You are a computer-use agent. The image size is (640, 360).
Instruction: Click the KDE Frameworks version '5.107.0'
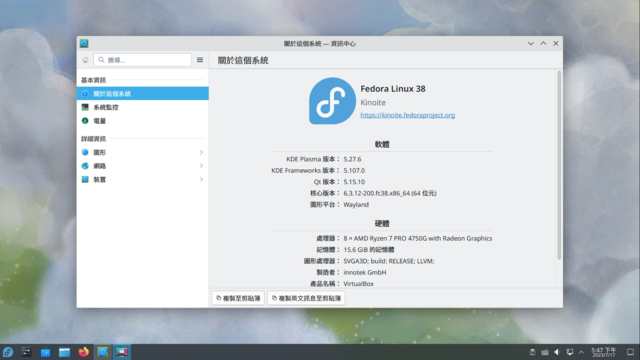[354, 171]
